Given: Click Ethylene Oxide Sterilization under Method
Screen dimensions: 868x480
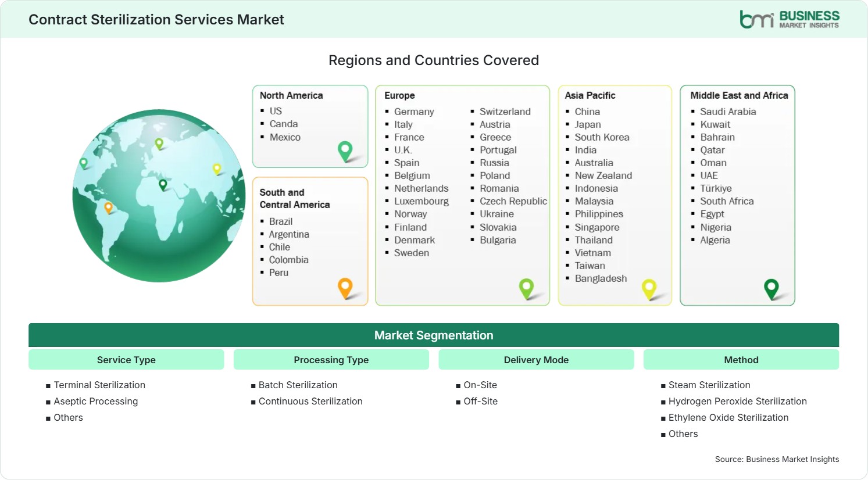Looking at the screenshot, I should [728, 417].
